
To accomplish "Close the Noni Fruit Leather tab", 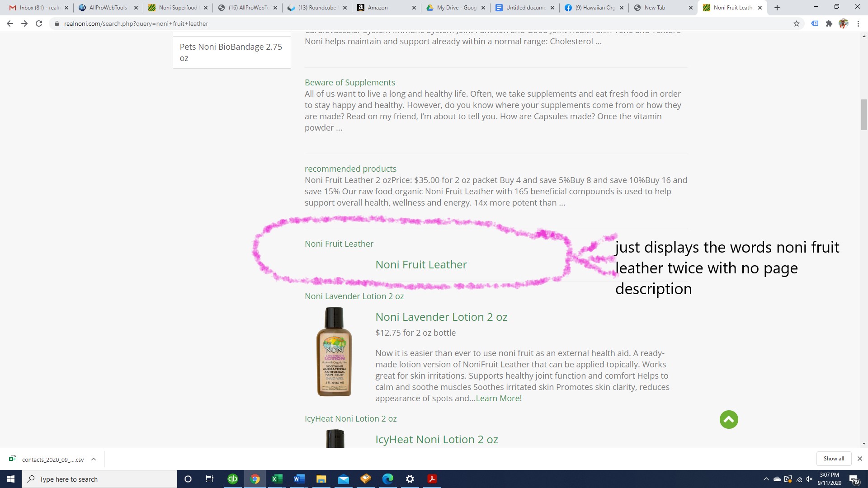I will pyautogui.click(x=760, y=8).
